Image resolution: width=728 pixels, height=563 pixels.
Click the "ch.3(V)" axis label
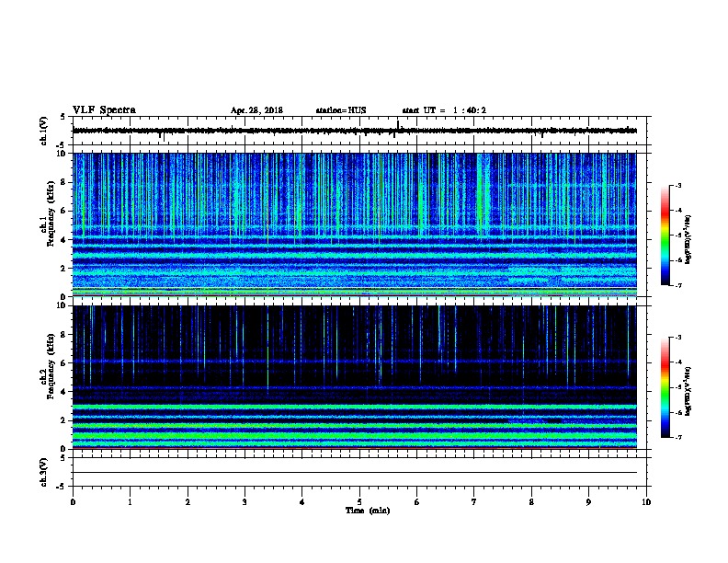pyautogui.click(x=43, y=472)
